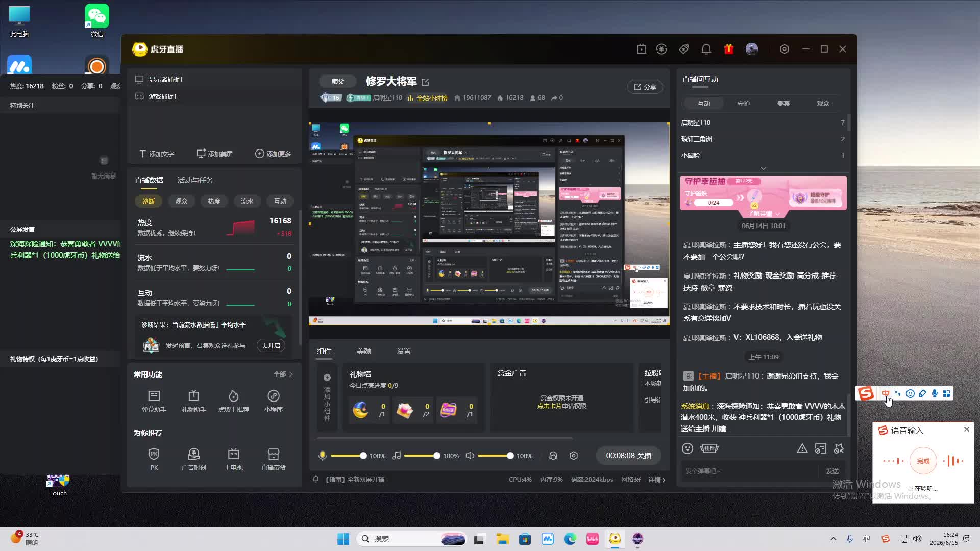Open the yuan income icon in title bar
Viewport: 980px width, 551px height.
point(661,49)
